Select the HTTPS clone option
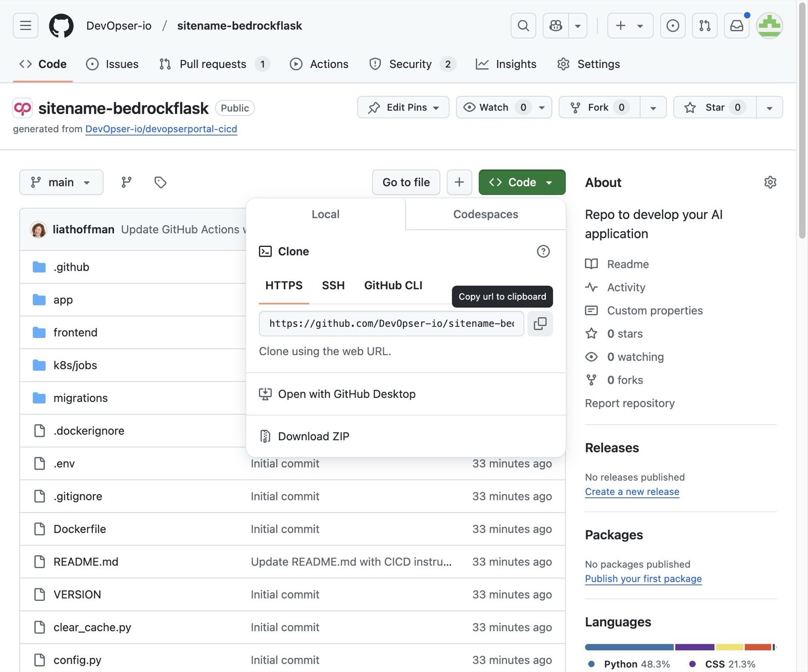808x672 pixels. (x=284, y=285)
